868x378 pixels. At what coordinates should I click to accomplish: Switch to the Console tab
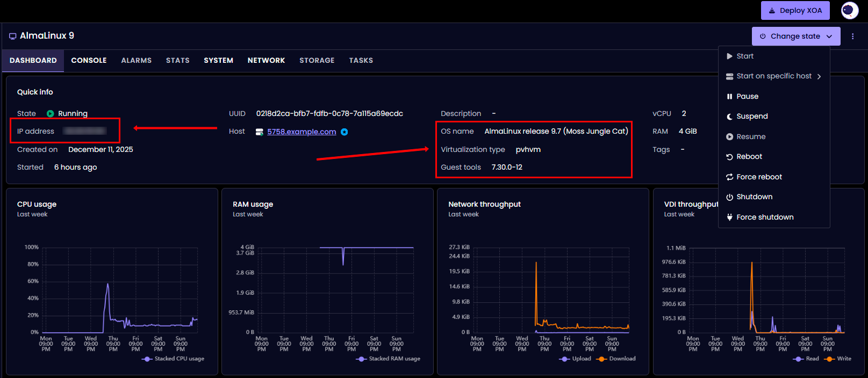coord(89,61)
